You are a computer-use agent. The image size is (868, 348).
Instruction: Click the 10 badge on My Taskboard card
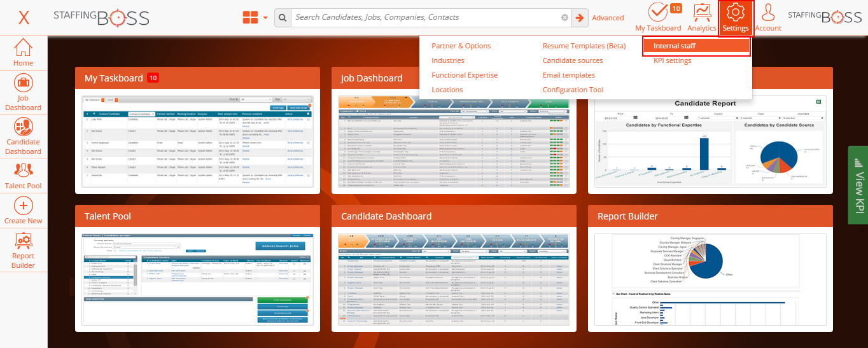coord(153,78)
